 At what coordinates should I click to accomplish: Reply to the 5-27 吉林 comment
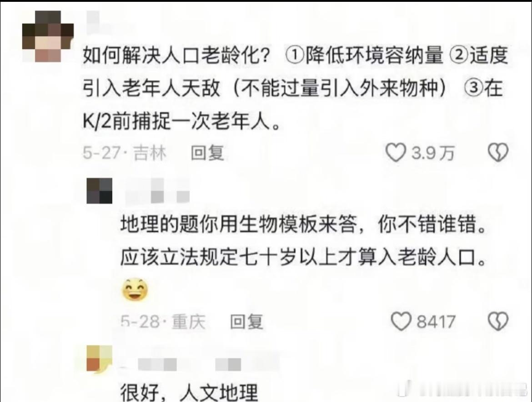(207, 153)
